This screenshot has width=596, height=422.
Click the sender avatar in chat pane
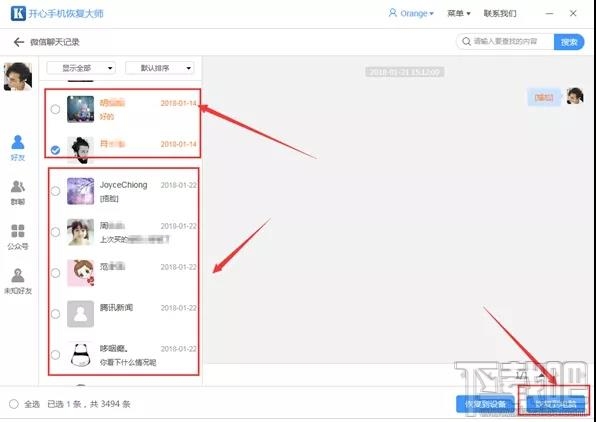(x=575, y=96)
